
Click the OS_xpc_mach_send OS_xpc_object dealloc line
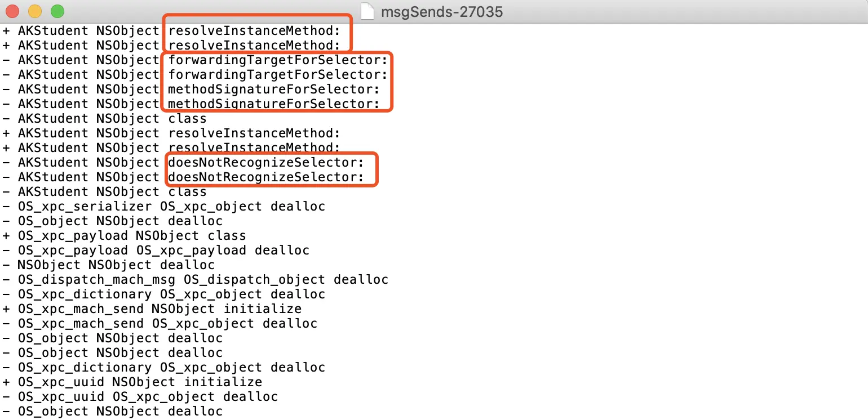click(x=160, y=323)
